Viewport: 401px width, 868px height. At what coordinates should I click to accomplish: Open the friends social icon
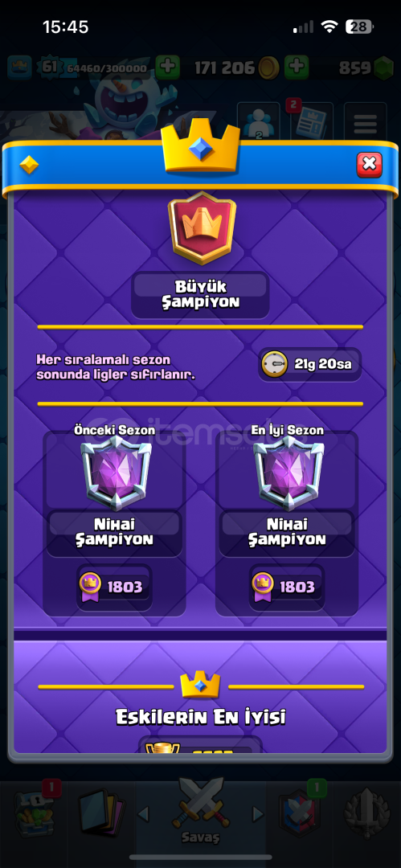[258, 123]
